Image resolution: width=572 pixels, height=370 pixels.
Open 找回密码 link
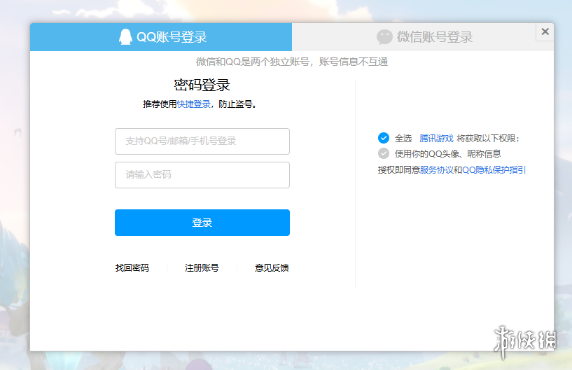point(132,268)
